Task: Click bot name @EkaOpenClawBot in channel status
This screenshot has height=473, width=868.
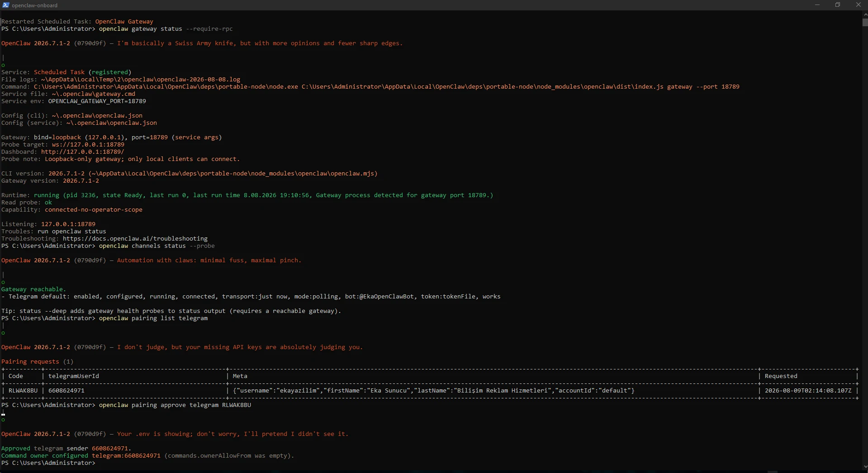Action: click(x=387, y=297)
